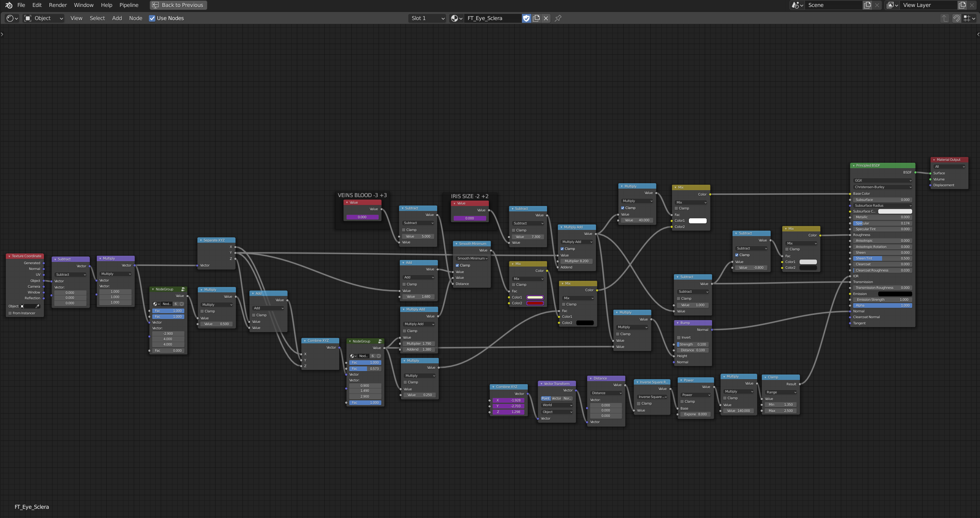
Task: Expand the GGX distribution dropdown
Action: click(882, 181)
